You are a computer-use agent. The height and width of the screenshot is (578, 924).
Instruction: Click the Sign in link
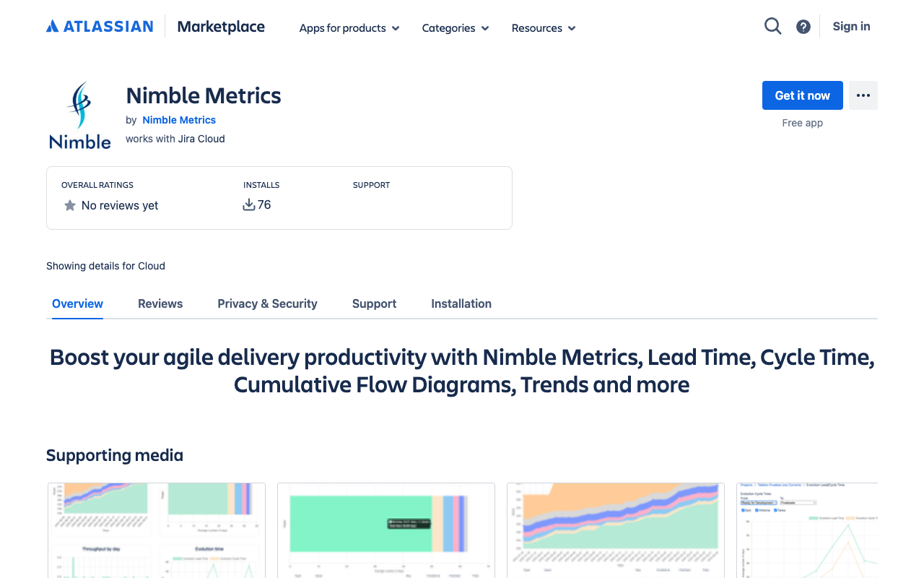851,26
